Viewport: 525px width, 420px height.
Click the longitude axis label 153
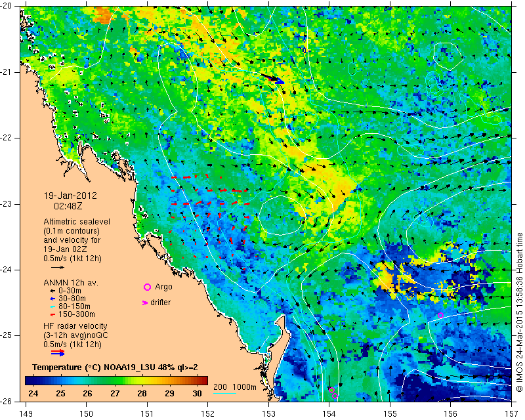coord(268,414)
